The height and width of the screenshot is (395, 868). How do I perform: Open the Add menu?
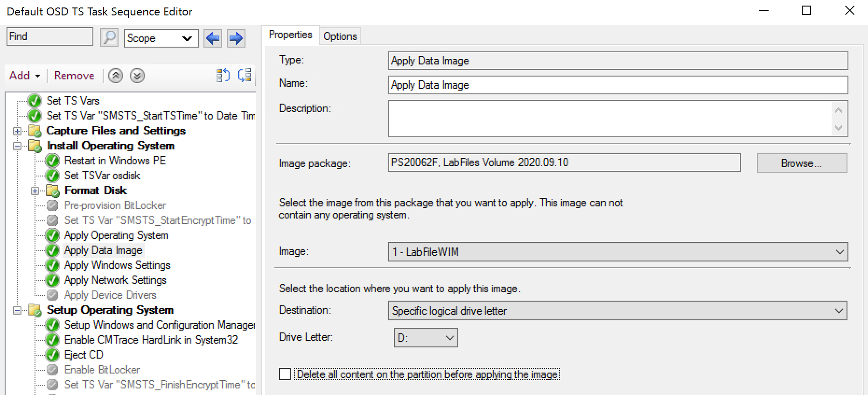(25, 76)
